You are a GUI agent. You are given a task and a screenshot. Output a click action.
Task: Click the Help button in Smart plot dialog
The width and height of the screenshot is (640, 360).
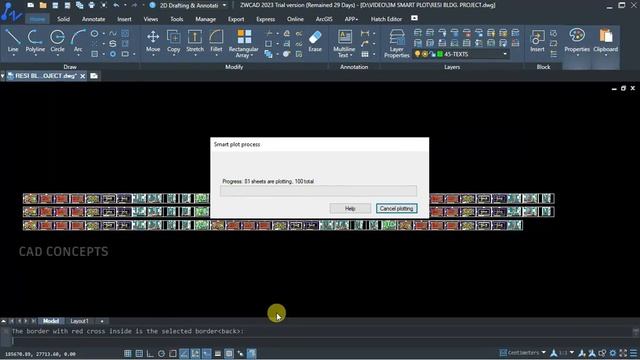350,209
